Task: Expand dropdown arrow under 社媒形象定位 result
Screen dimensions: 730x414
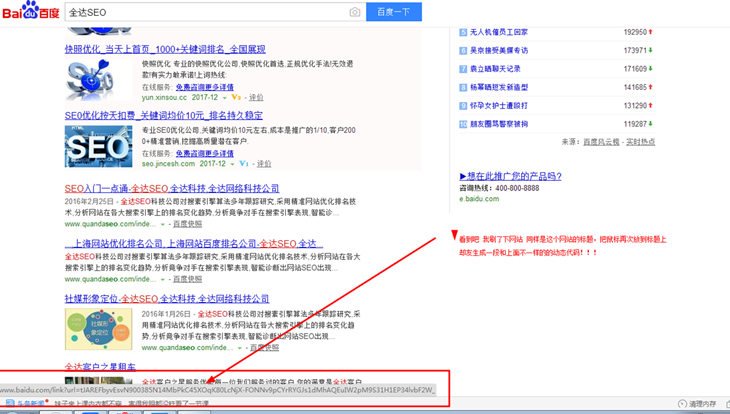Action: tap(240, 348)
